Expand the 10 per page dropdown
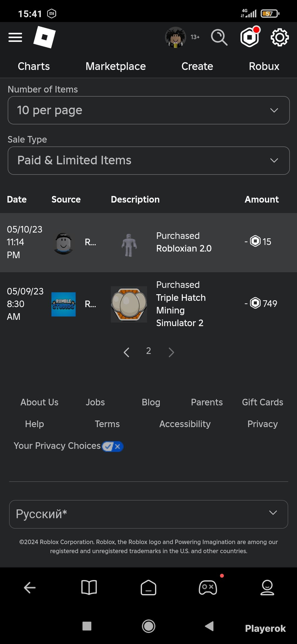 (x=148, y=110)
